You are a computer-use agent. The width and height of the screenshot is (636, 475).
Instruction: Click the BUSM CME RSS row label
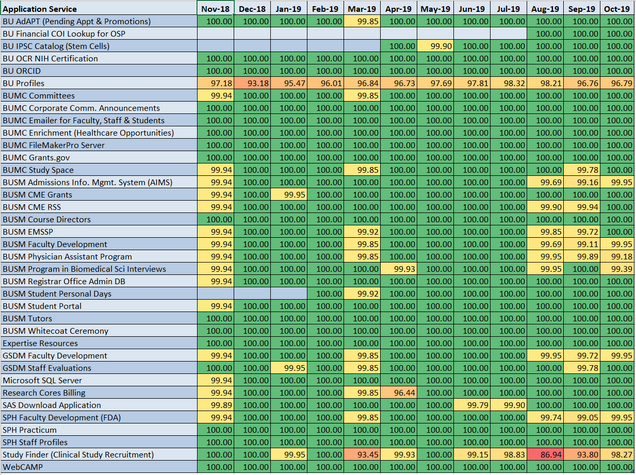[99, 207]
